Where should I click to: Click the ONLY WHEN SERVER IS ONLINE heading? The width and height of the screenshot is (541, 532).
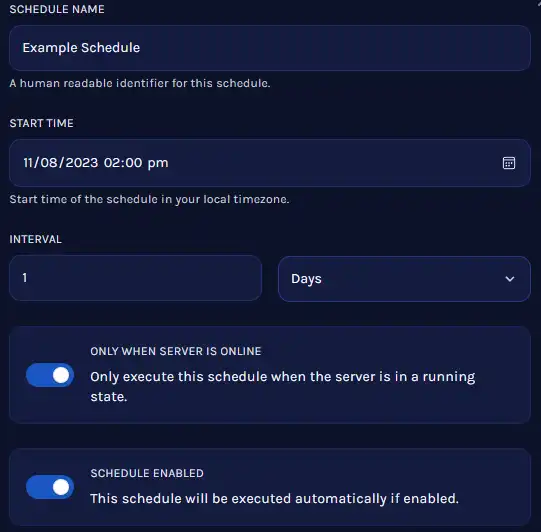[x=176, y=351]
